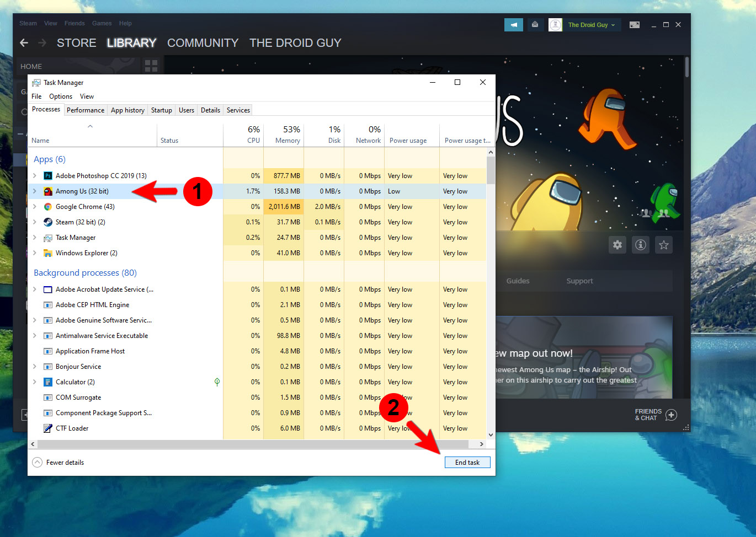Enter Big Picture mode in Steam
Image resolution: width=756 pixels, height=537 pixels.
click(634, 24)
